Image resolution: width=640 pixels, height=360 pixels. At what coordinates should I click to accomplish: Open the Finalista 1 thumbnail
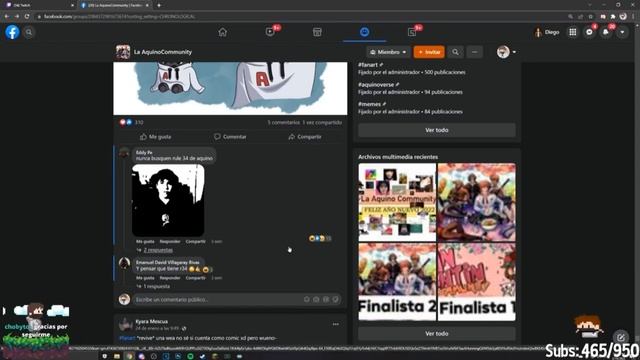(x=476, y=282)
